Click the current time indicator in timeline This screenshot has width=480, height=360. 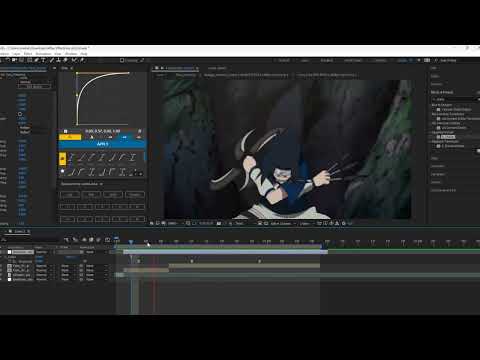[131, 242]
